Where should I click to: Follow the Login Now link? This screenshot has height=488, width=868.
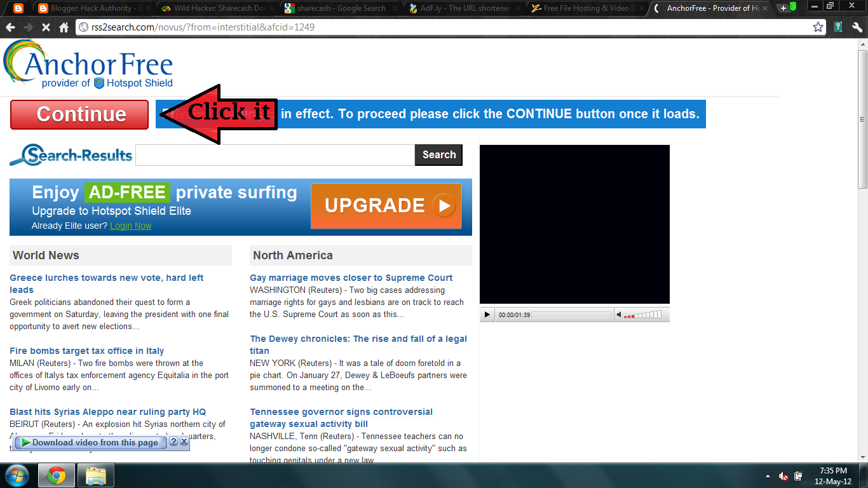pos(131,226)
